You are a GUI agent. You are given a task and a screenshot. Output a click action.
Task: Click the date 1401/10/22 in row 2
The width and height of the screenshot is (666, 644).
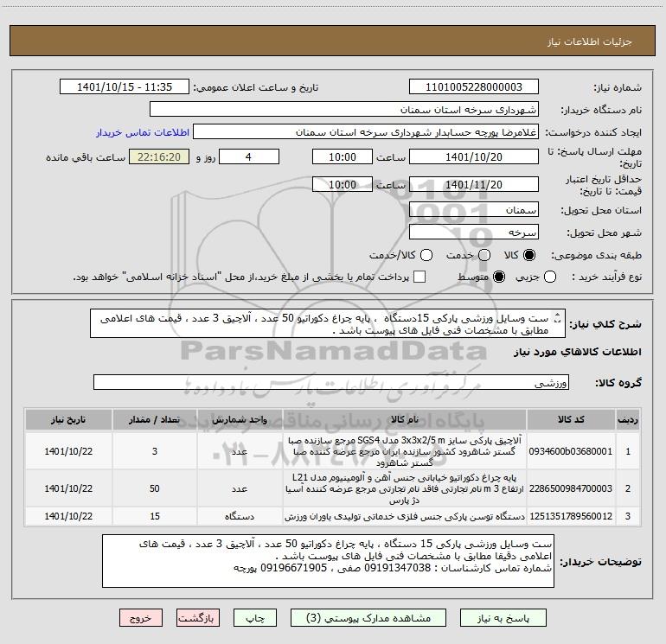[68, 488]
